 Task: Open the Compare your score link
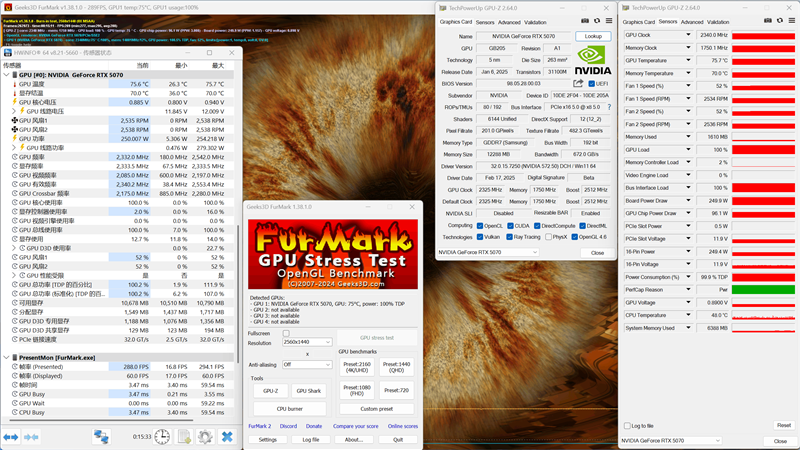[x=355, y=426]
